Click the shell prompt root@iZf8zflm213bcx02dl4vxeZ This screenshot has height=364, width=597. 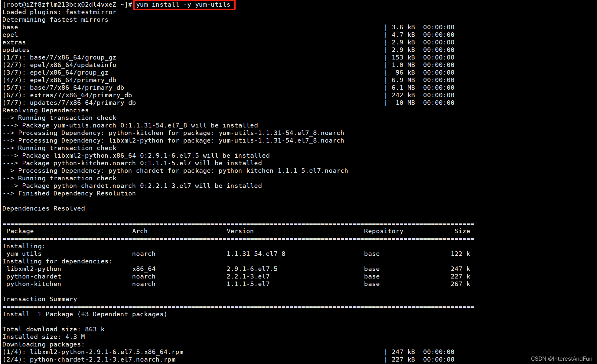tap(61, 5)
